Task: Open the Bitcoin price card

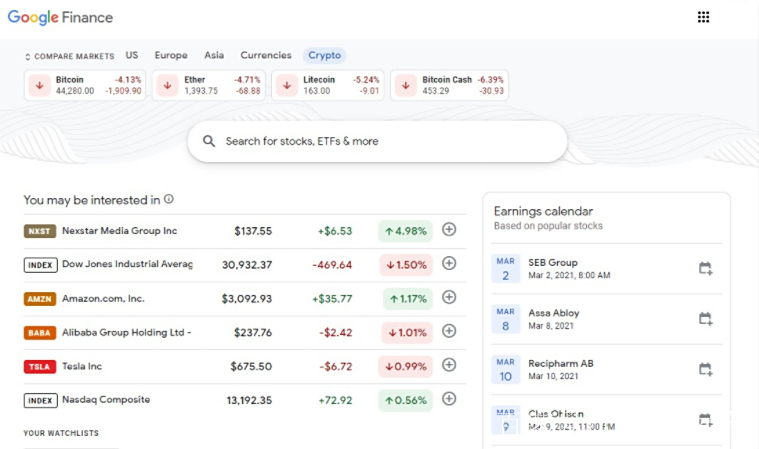Action: 86,85
